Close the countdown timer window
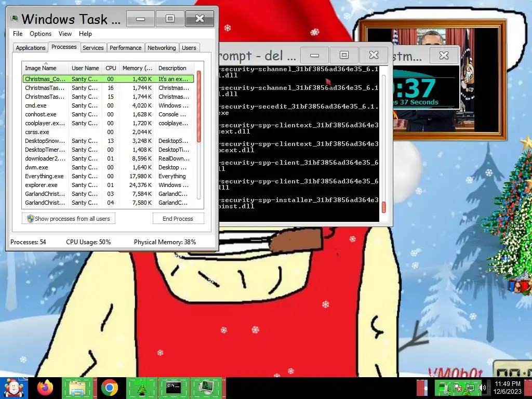This screenshot has width=532, height=399. click(444, 55)
